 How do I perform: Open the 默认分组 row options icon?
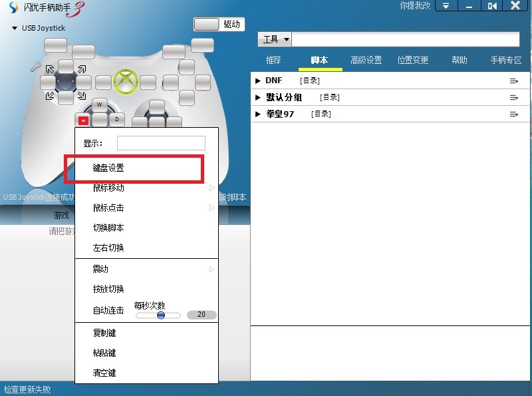coord(513,97)
